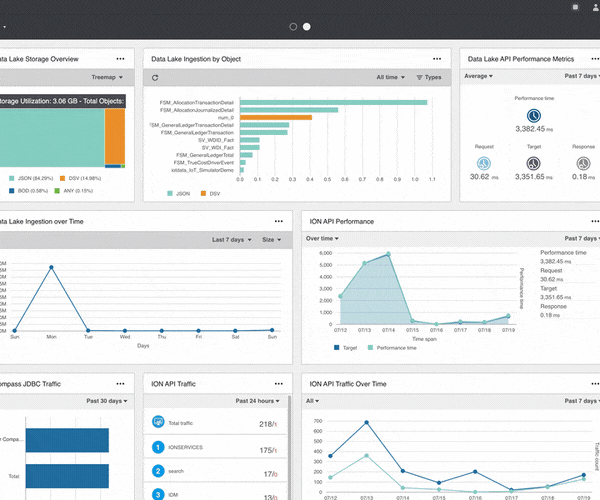Expand the Treemap chart type dropdown
The height and width of the screenshot is (500, 600).
click(107, 77)
